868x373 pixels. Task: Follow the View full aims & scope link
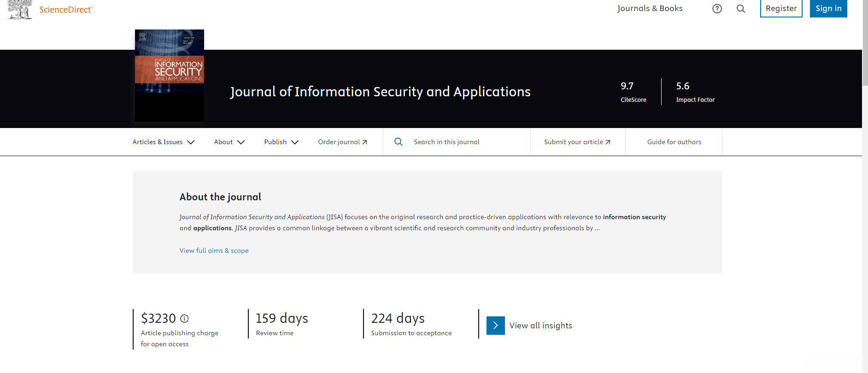214,251
